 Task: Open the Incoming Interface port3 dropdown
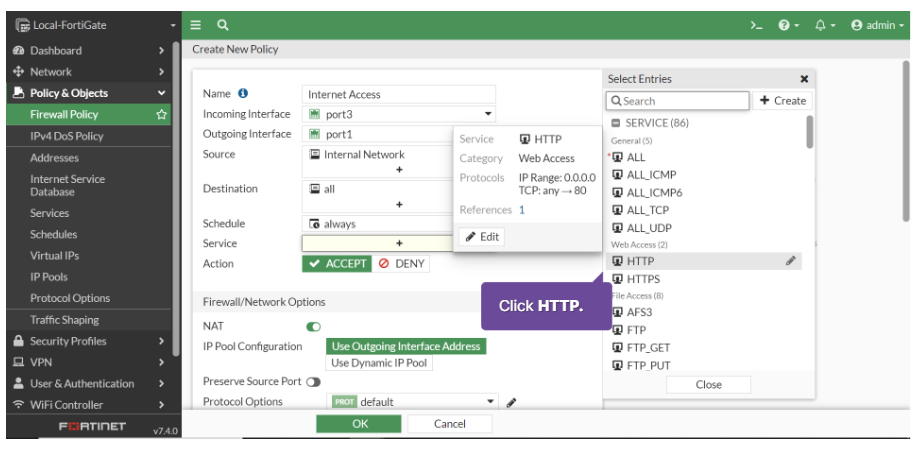tap(399, 114)
